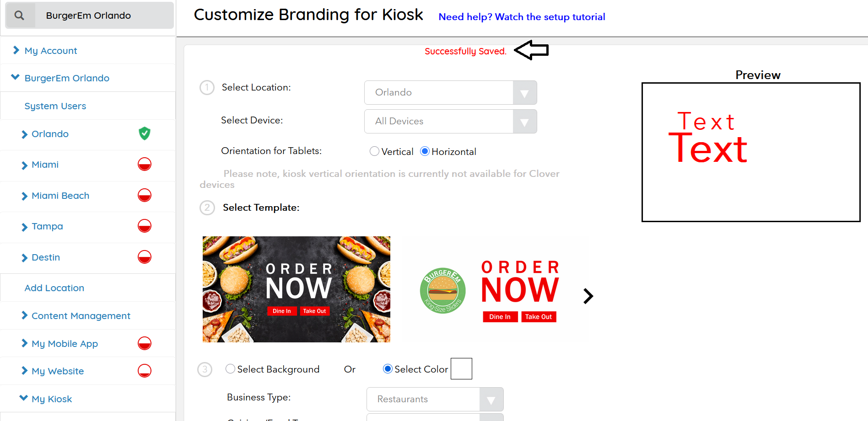The width and height of the screenshot is (868, 421).
Task: Expand the Content Management menu
Action: (81, 316)
